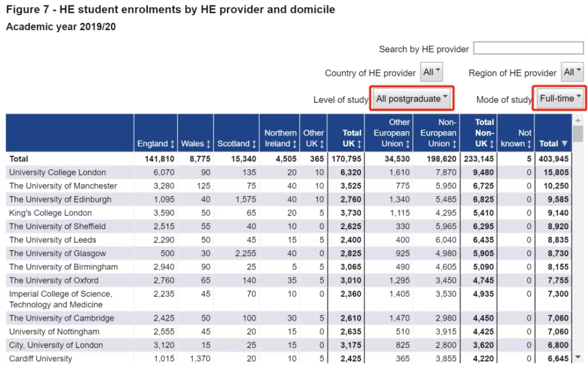Open Level of study dropdown
The image size is (588, 368).
pyautogui.click(x=412, y=99)
